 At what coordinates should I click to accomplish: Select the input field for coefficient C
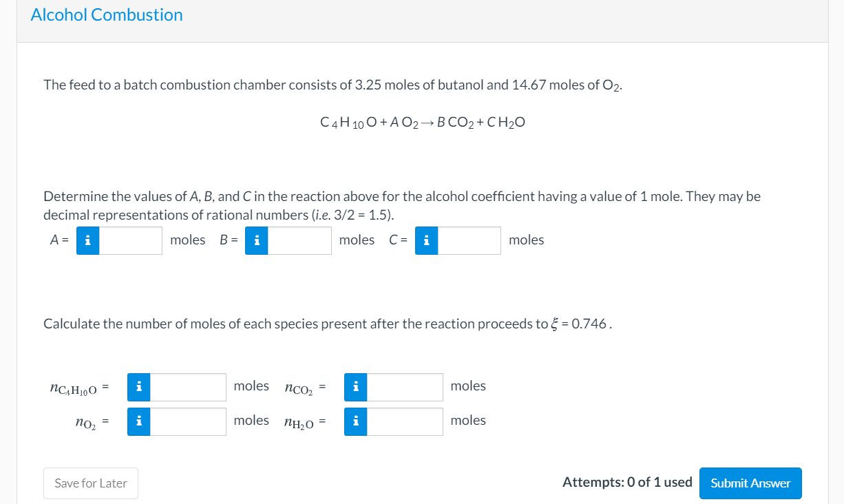[470, 240]
